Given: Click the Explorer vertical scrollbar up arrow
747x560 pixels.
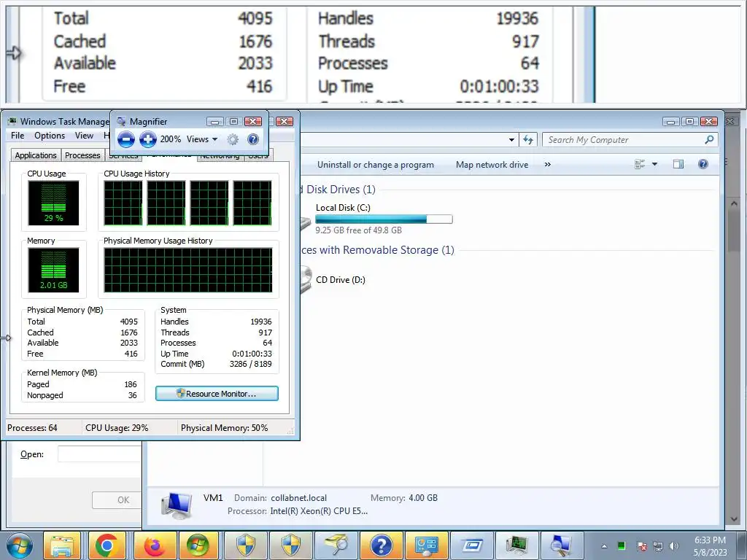Looking at the screenshot, I should (734, 204).
